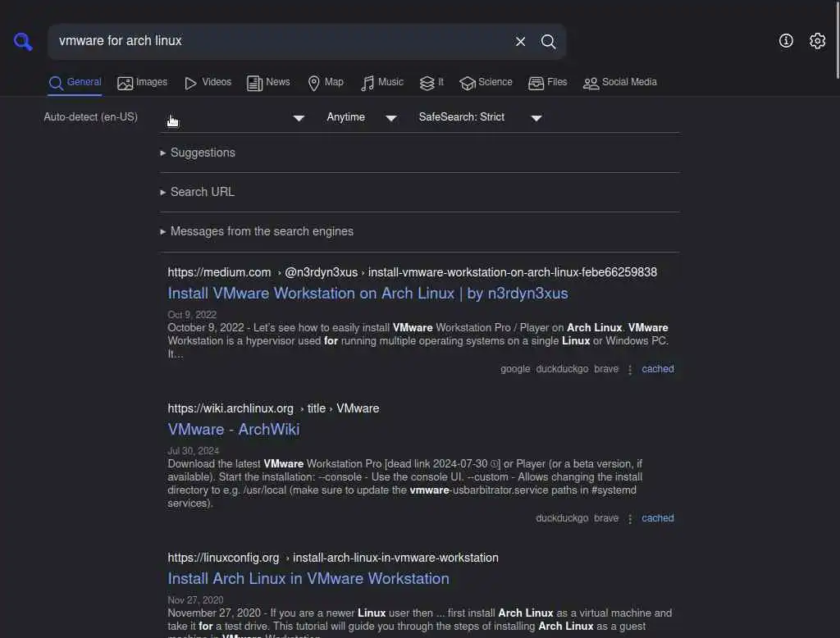Image resolution: width=840 pixels, height=638 pixels.
Task: Open VMware - ArchWiki result
Action: coord(234,430)
